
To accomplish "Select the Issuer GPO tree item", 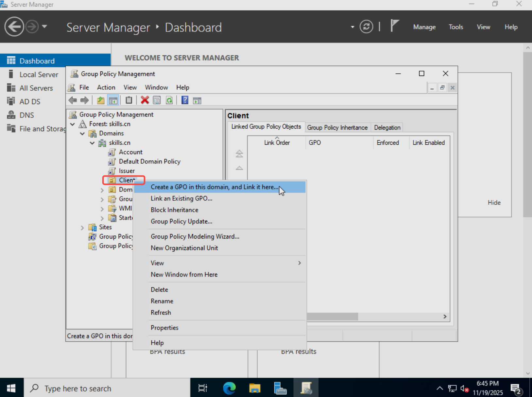I will pyautogui.click(x=127, y=171).
